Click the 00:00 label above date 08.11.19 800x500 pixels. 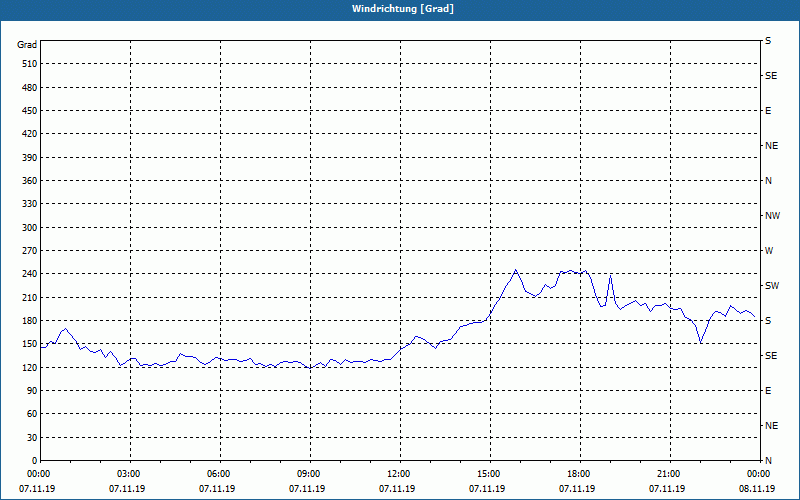pyautogui.click(x=758, y=474)
